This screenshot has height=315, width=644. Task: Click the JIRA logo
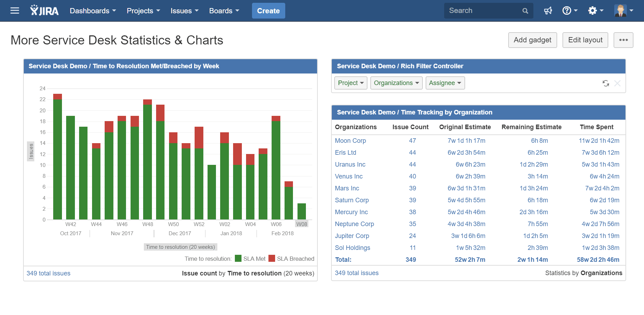click(x=44, y=10)
